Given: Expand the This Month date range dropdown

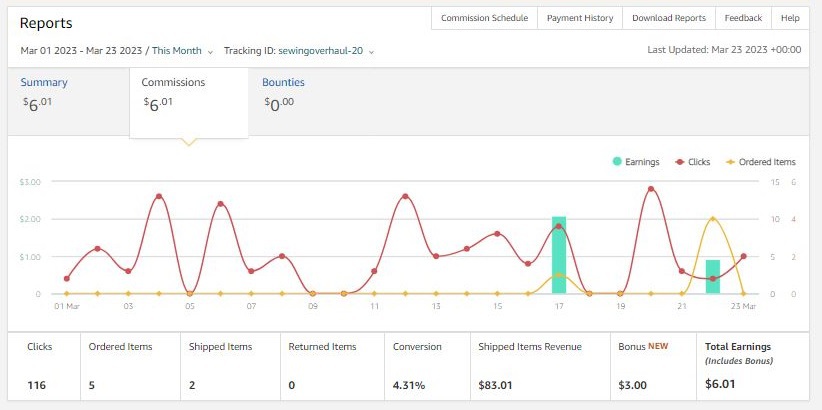Looking at the screenshot, I should click(182, 51).
